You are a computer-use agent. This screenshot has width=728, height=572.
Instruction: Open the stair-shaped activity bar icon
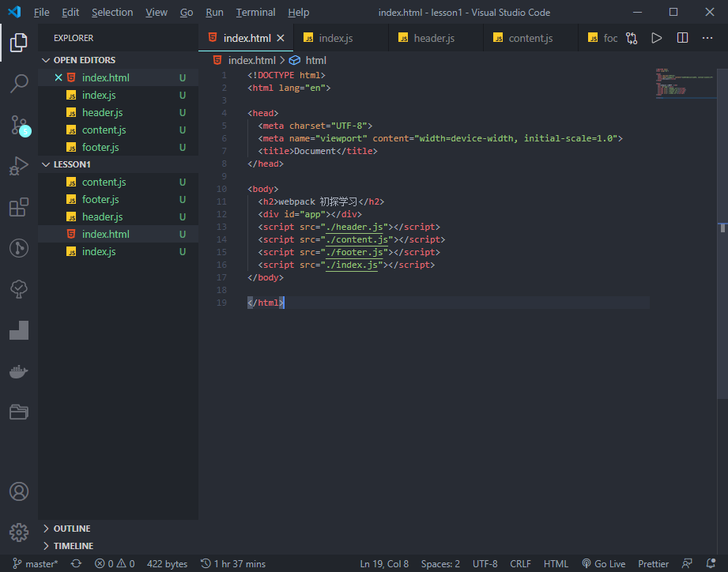click(18, 330)
